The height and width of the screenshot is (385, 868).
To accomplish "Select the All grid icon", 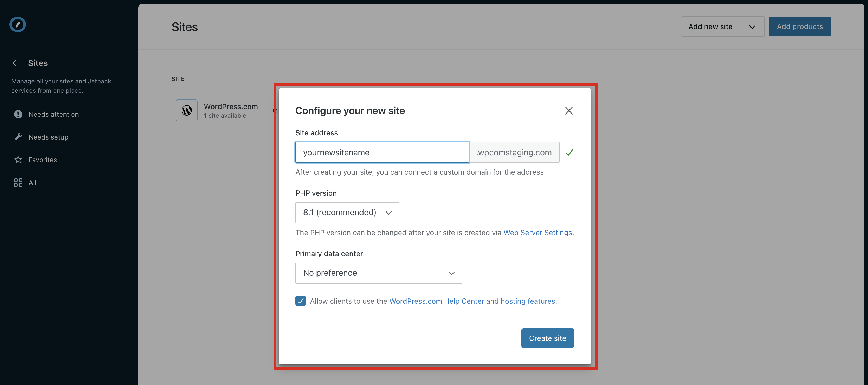I will click(18, 182).
